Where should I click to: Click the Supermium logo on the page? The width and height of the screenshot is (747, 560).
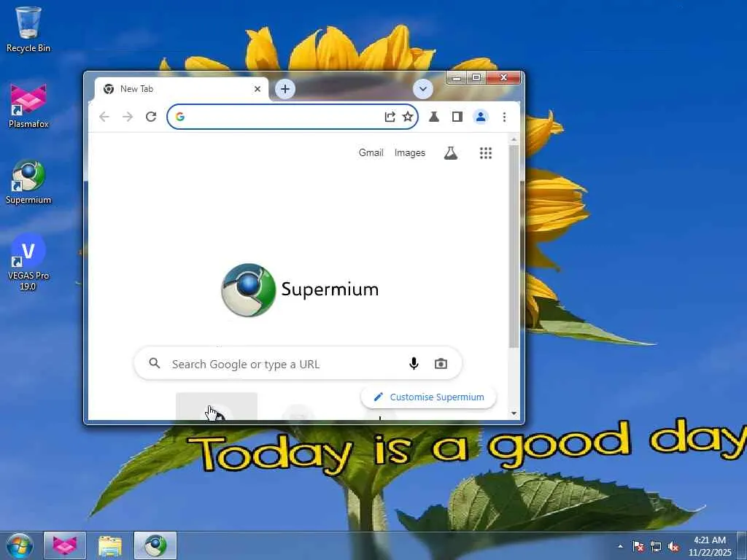click(300, 289)
